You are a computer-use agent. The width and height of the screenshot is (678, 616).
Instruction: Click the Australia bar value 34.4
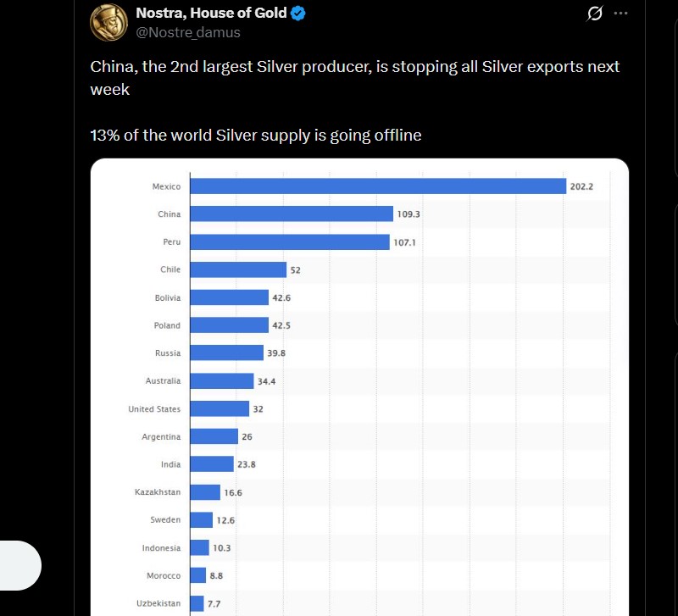(x=267, y=381)
